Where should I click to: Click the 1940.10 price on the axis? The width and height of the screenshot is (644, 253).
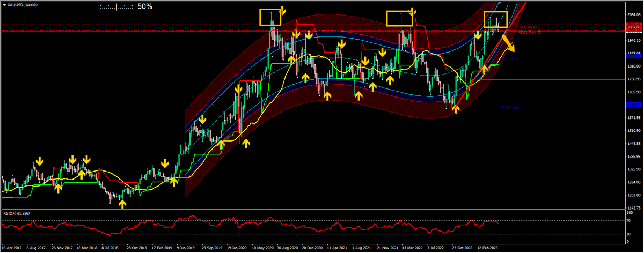pyautogui.click(x=634, y=40)
